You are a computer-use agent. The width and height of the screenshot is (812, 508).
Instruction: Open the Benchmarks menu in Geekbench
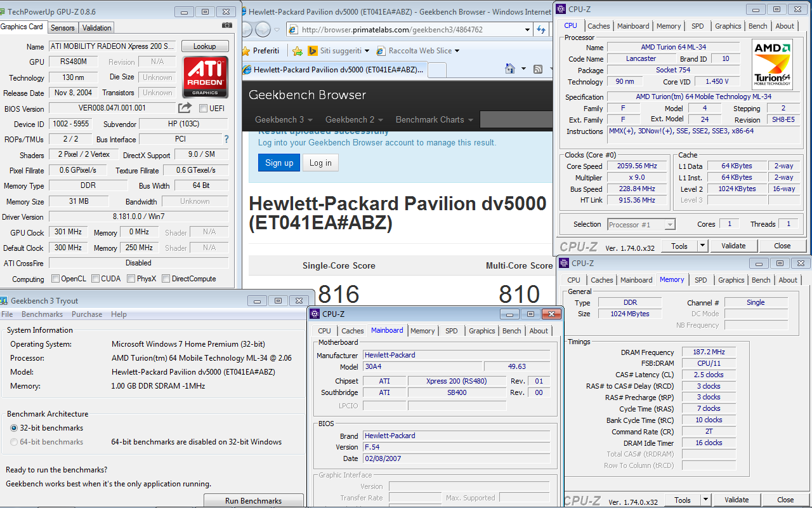[42, 314]
